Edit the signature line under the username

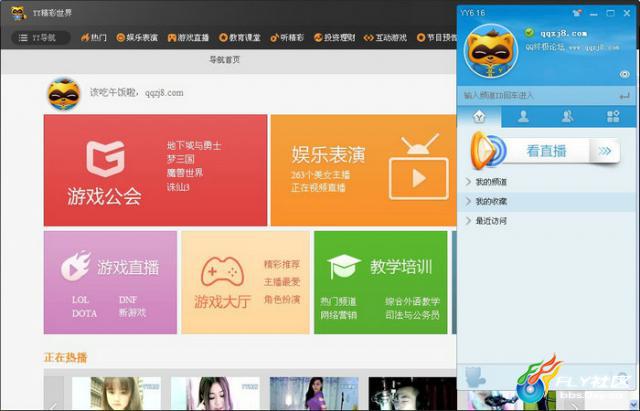coord(572,47)
